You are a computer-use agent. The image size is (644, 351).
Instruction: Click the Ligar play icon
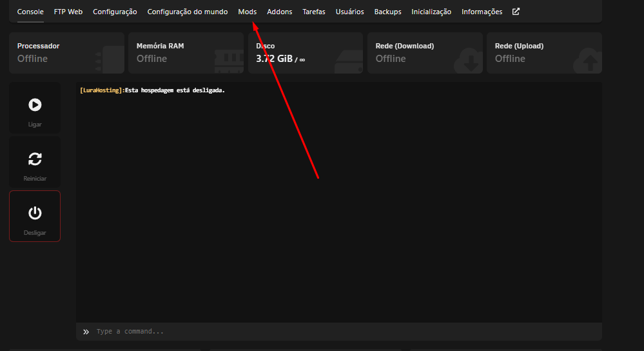tap(35, 105)
